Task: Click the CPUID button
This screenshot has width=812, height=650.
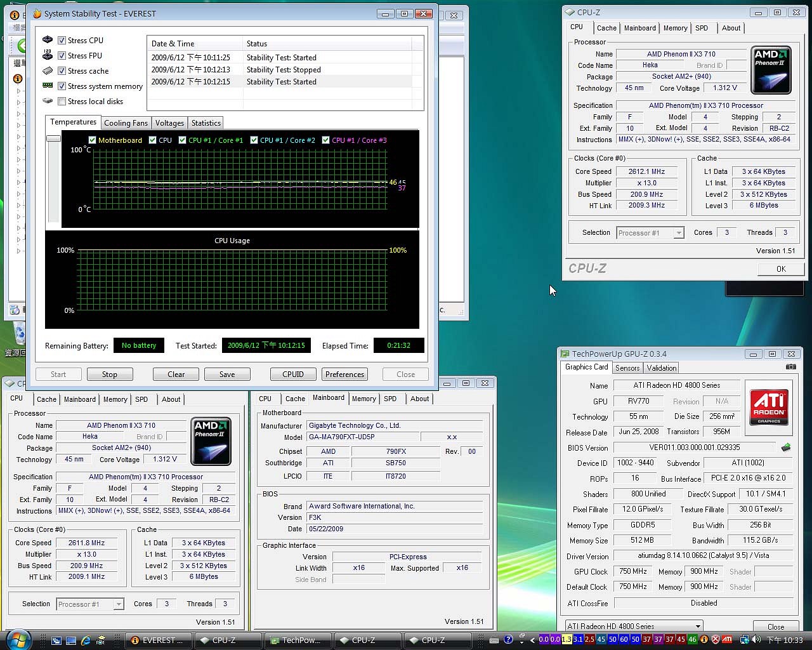Action: (293, 375)
